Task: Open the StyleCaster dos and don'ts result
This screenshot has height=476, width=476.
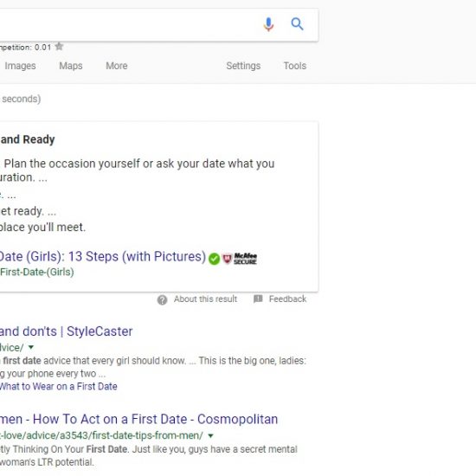Action: coord(66,331)
